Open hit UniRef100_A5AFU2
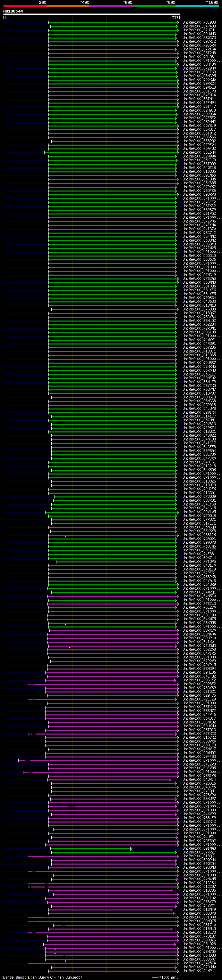Screen dimensions: 222x980 click(x=199, y=148)
